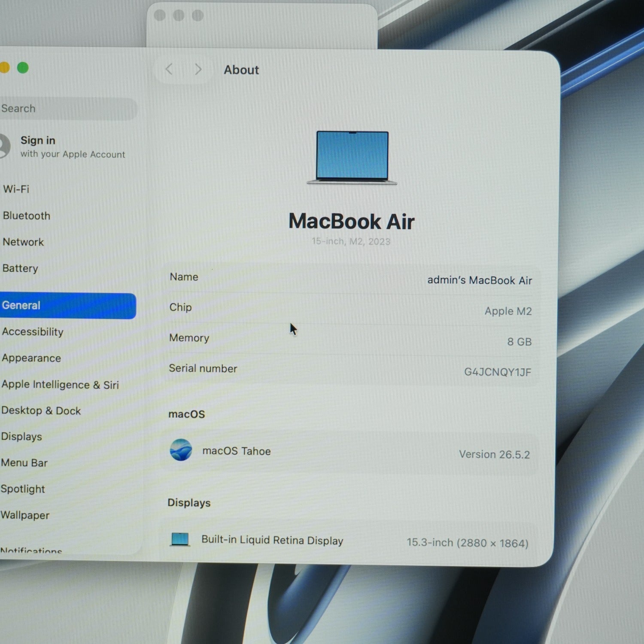Screen dimensions: 644x644
Task: Open Menu Bar settings
Action: tap(24, 463)
